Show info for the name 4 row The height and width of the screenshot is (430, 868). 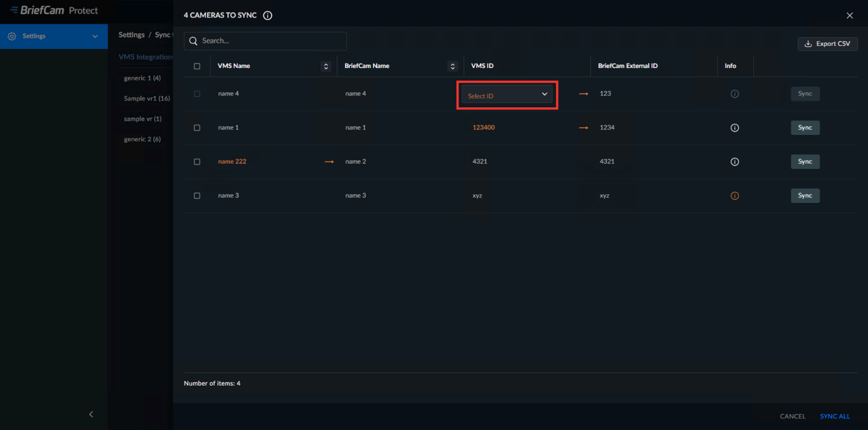click(735, 94)
